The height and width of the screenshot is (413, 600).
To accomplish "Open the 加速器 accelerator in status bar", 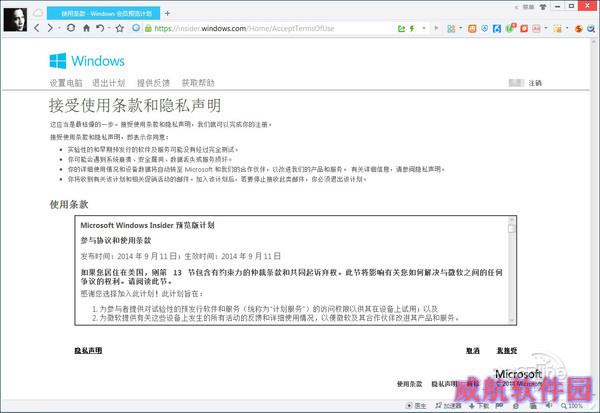I will [x=448, y=405].
